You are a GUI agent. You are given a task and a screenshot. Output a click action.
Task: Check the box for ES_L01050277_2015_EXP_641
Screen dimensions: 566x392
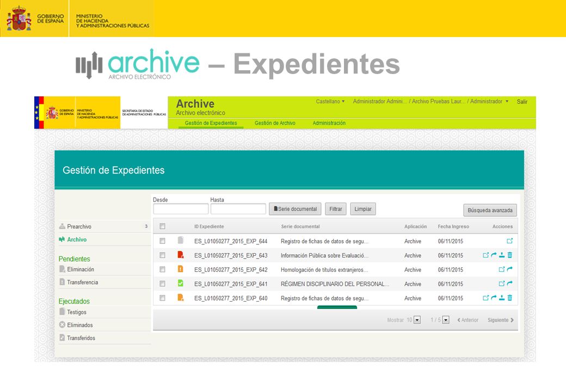click(162, 284)
